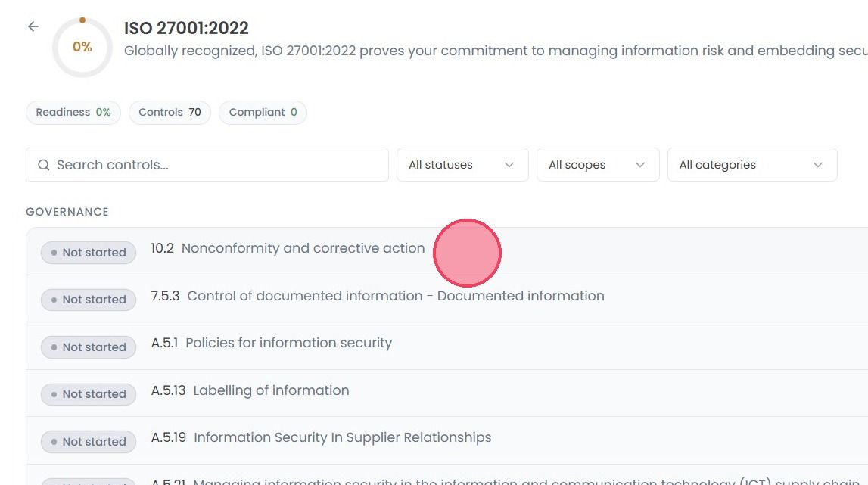Click Not started badge on row 10.2
Viewport: 868px width, 485px height.
coord(89,253)
